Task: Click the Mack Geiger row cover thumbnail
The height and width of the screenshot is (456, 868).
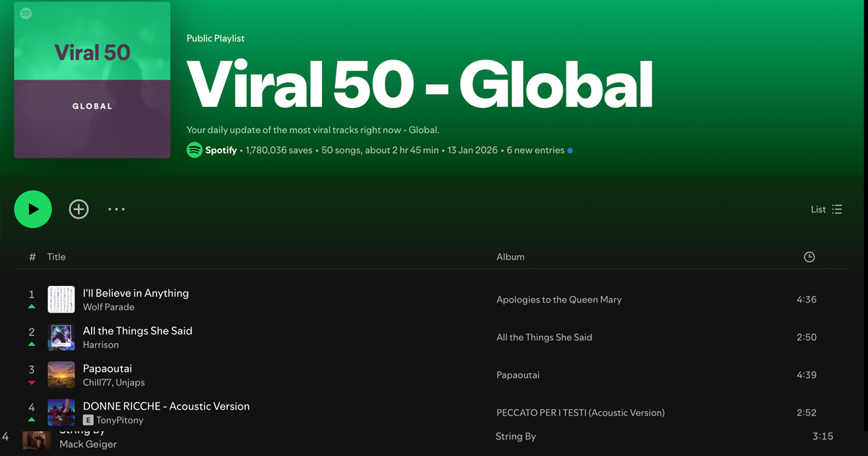Action: click(36, 440)
